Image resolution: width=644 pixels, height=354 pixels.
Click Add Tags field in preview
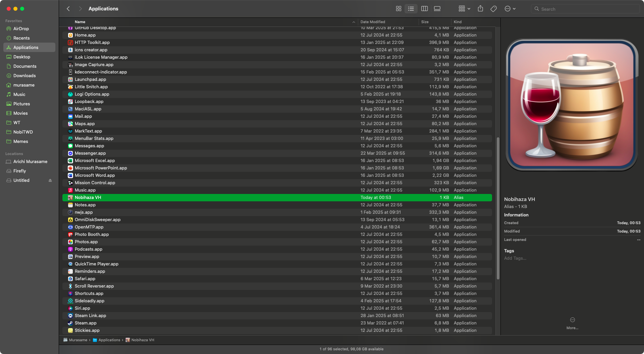tap(515, 258)
